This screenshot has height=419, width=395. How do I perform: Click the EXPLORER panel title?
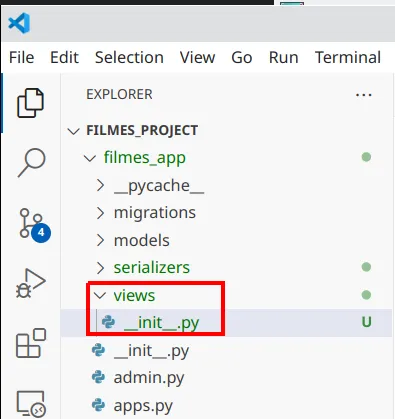tap(119, 94)
